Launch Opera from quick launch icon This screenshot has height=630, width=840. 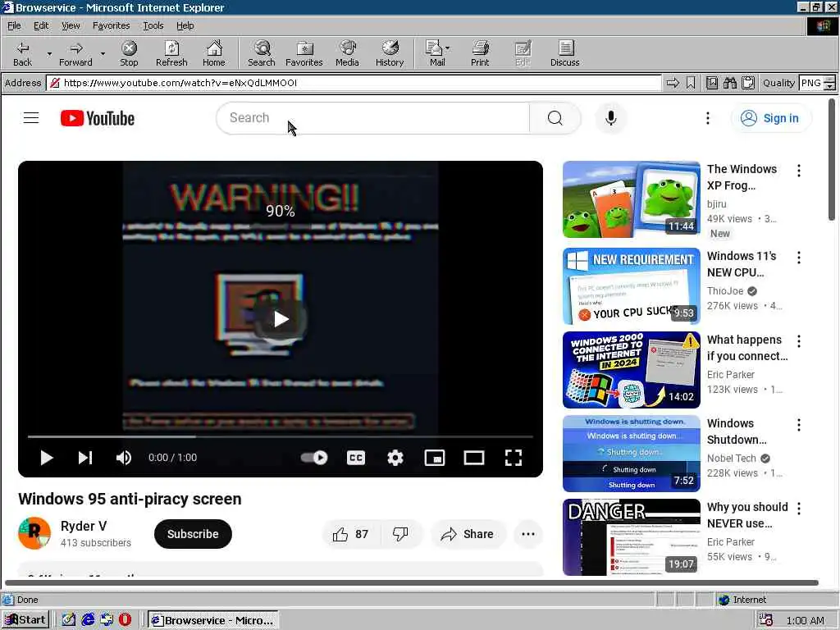click(x=125, y=620)
